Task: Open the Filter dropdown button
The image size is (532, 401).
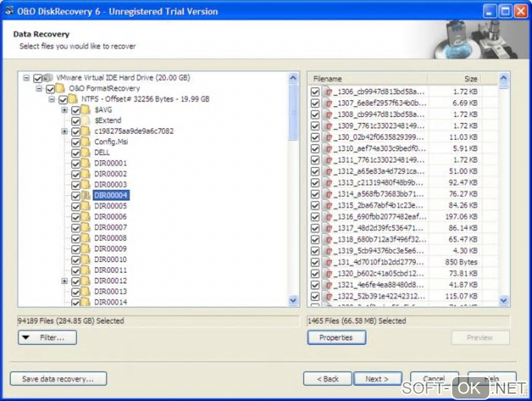Action: click(47, 337)
